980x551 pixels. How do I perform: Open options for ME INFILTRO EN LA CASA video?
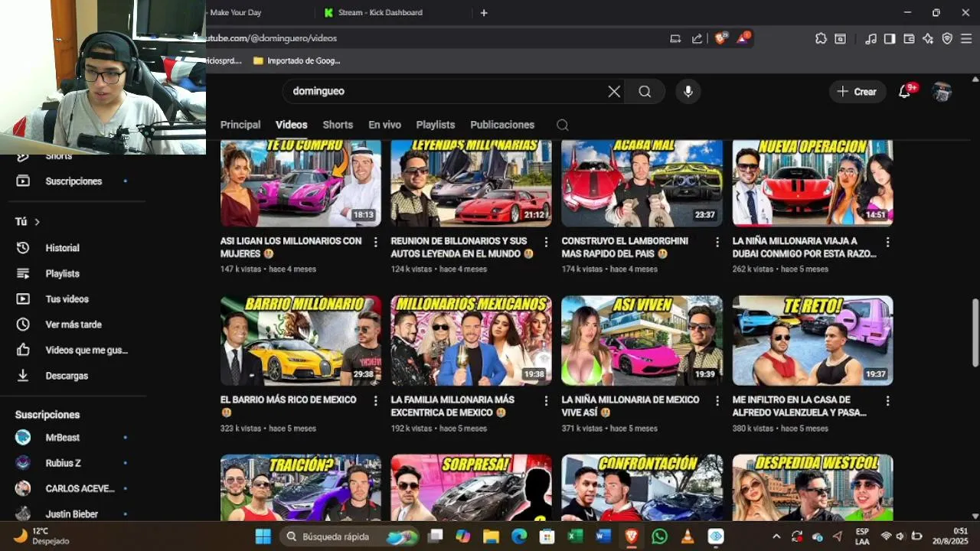tap(887, 400)
